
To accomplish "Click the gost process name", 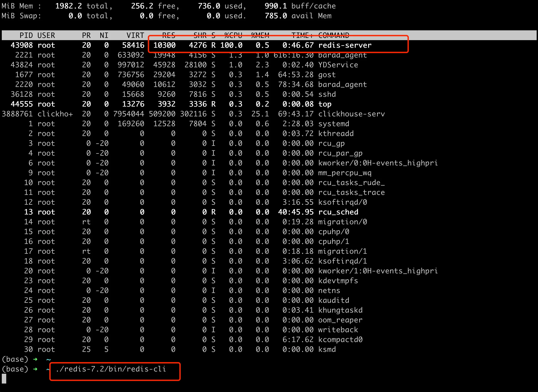I will [327, 75].
